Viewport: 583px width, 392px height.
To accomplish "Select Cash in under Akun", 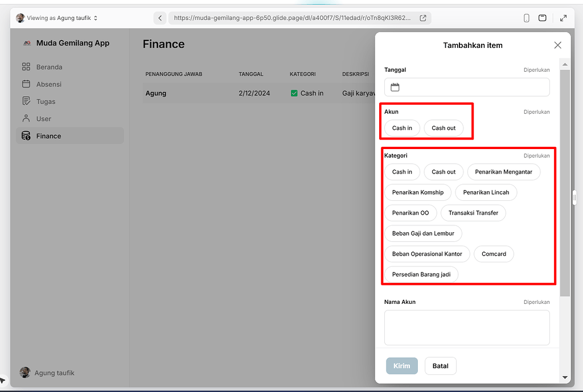I will coord(402,128).
